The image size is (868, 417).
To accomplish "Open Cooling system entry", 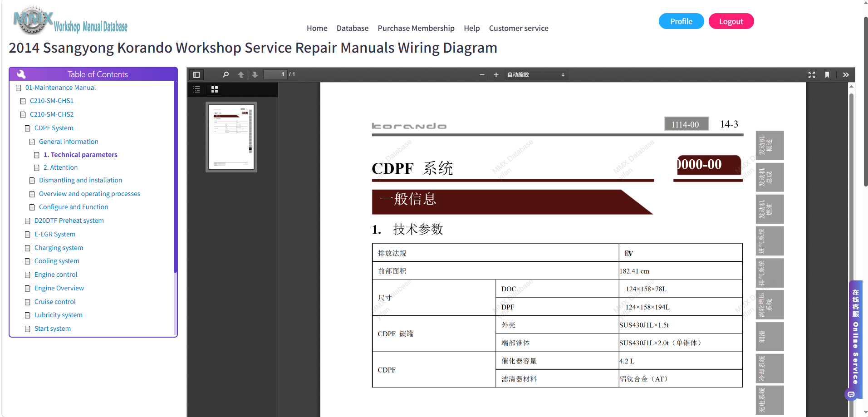I will [57, 261].
